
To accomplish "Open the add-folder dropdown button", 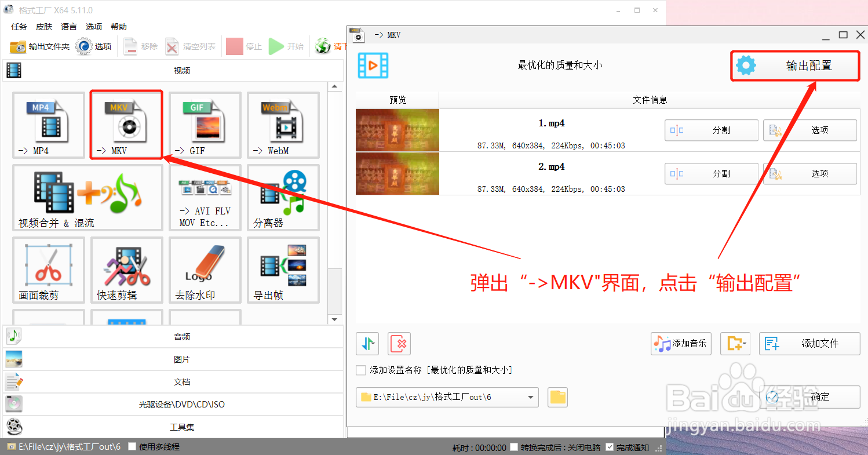I will 735,344.
